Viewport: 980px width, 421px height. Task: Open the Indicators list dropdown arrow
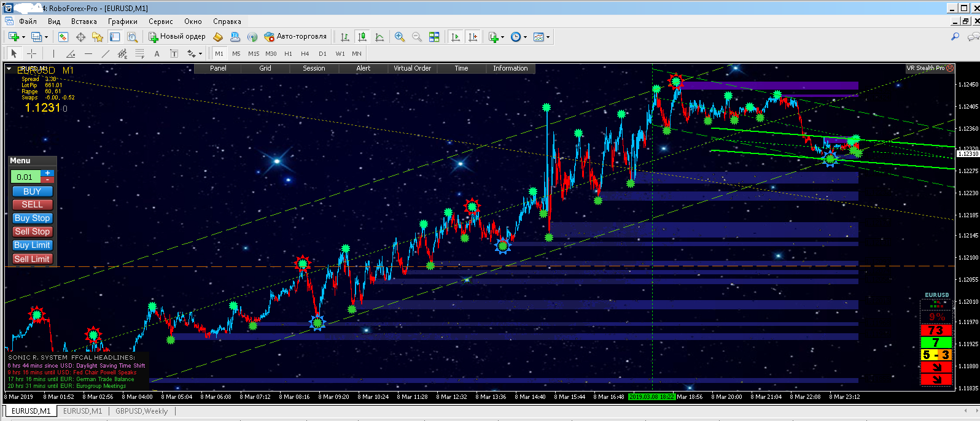pyautogui.click(x=502, y=37)
